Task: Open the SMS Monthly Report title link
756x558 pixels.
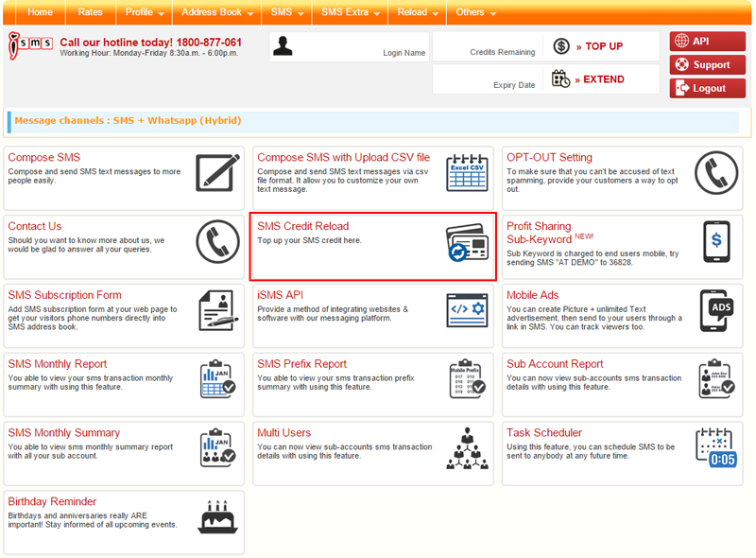Action: tap(58, 364)
